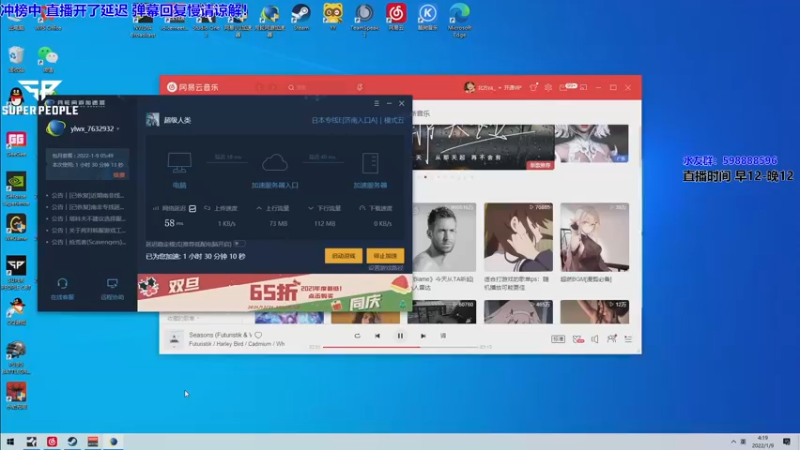The image size is (800, 450).
Task: Seek along the song progress bar
Action: coord(400,347)
